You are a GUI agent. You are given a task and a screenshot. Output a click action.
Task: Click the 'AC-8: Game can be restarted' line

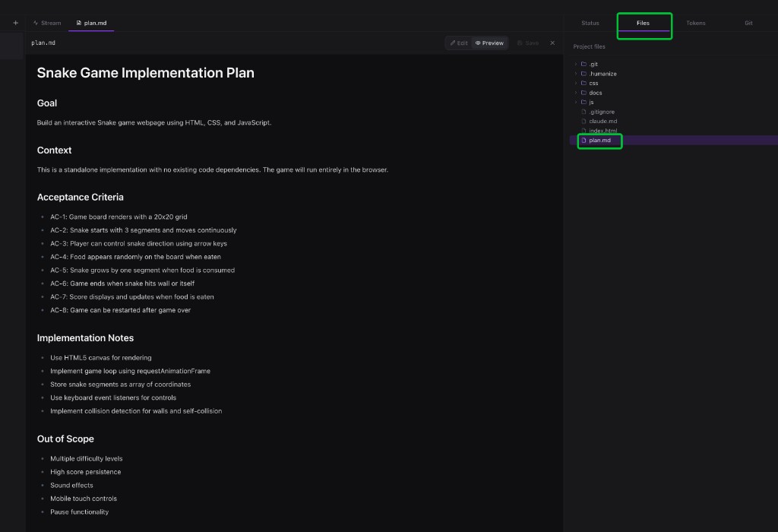(120, 310)
